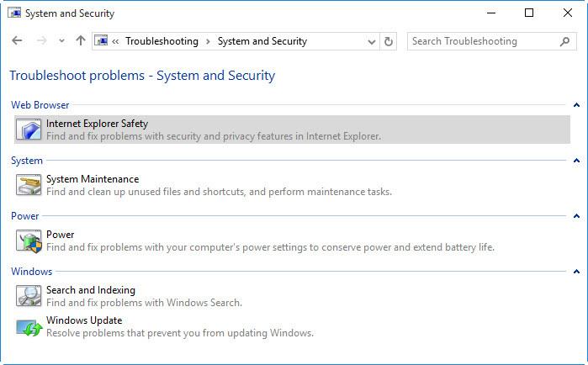Click the Power troubleshooter icon

point(29,241)
